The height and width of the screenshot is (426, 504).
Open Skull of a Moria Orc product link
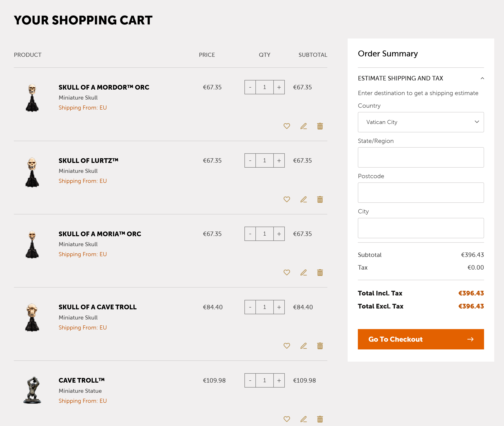[100, 234]
